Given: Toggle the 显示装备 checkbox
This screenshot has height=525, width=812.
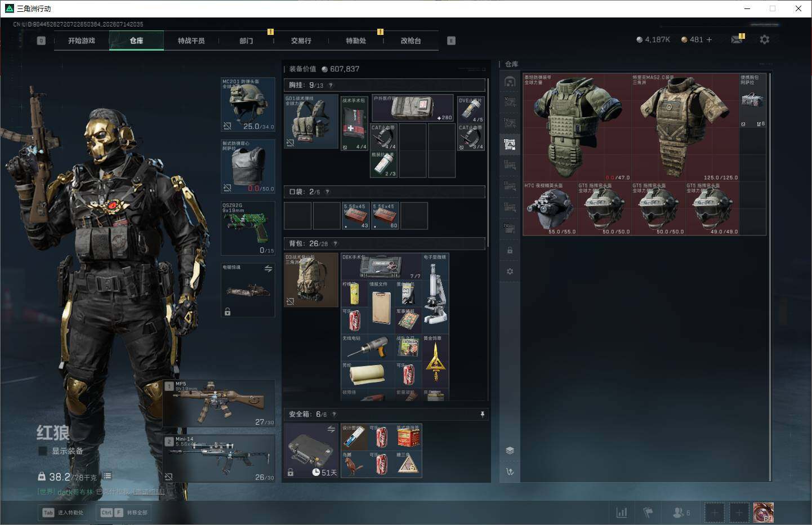Looking at the screenshot, I should (x=42, y=451).
